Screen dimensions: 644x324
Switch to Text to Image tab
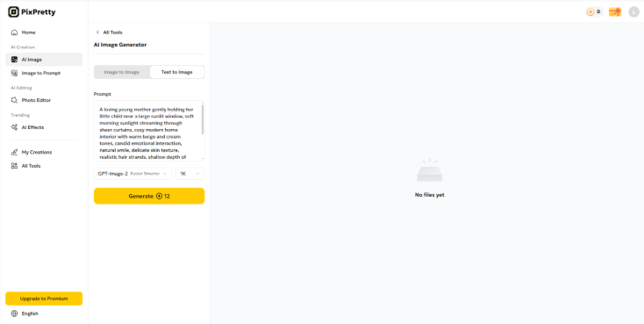click(x=177, y=72)
